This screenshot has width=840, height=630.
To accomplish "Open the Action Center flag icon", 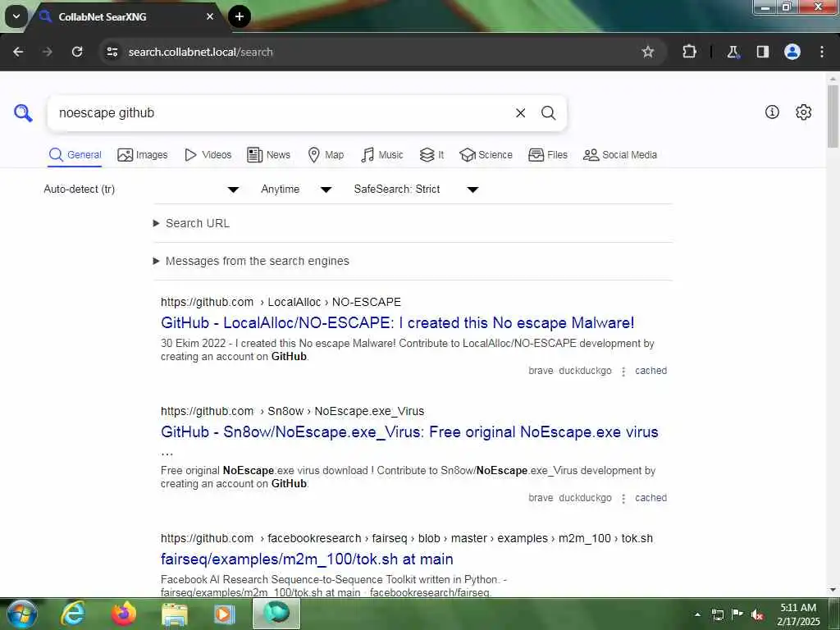I will coord(737,614).
